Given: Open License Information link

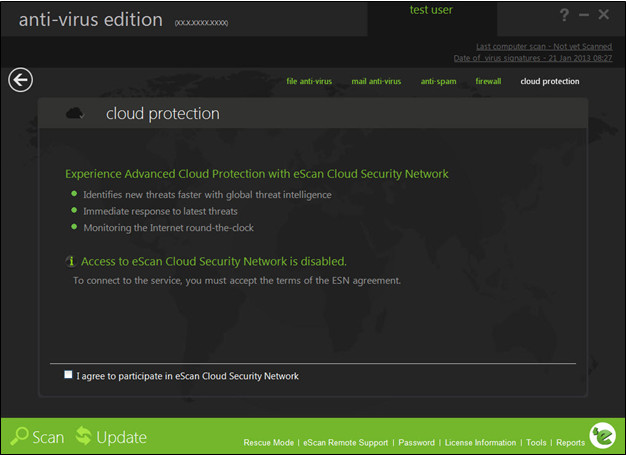Looking at the screenshot, I should [480, 443].
